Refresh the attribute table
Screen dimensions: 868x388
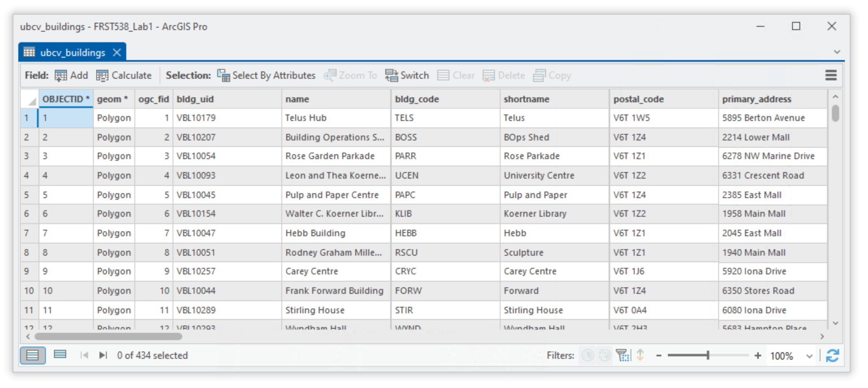832,356
